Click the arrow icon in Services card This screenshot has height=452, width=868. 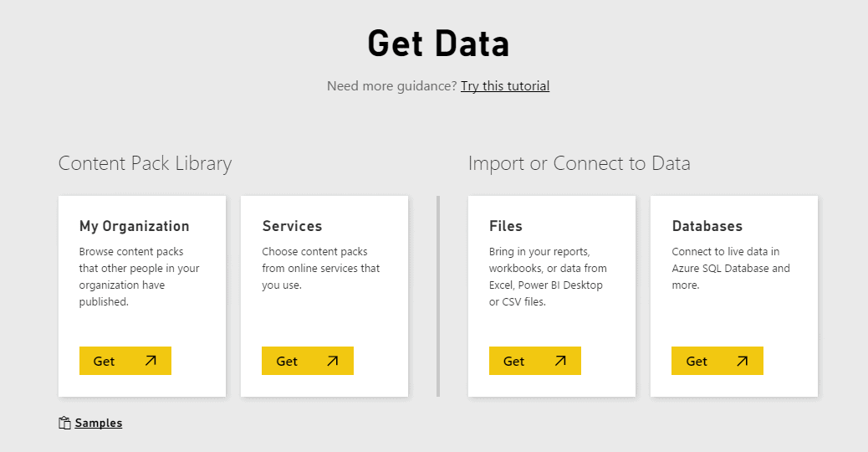[333, 361]
